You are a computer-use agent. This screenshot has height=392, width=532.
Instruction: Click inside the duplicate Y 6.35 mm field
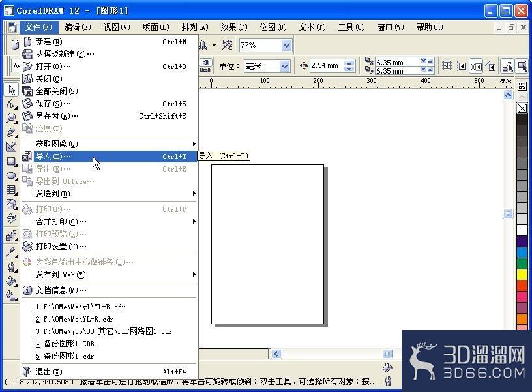[397, 71]
